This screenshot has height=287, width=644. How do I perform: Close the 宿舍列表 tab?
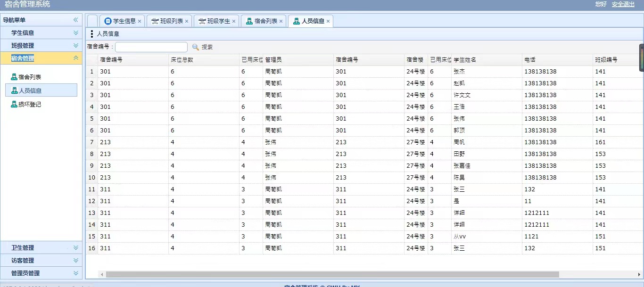[x=281, y=21]
